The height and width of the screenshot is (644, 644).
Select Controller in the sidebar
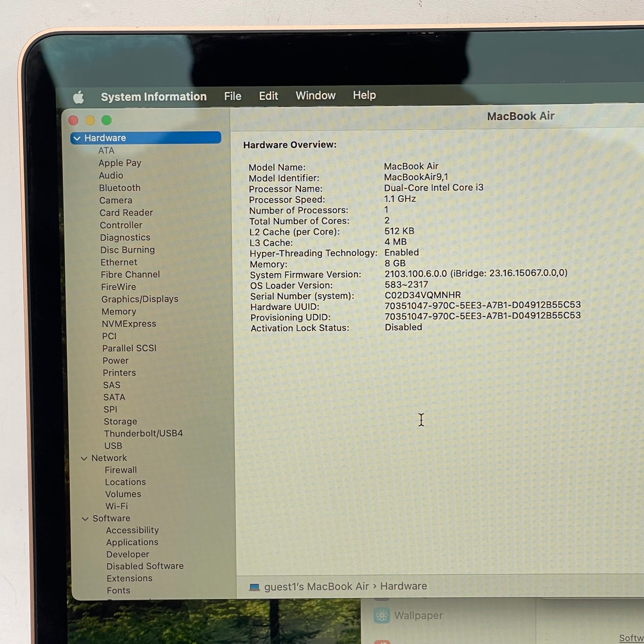[121, 225]
